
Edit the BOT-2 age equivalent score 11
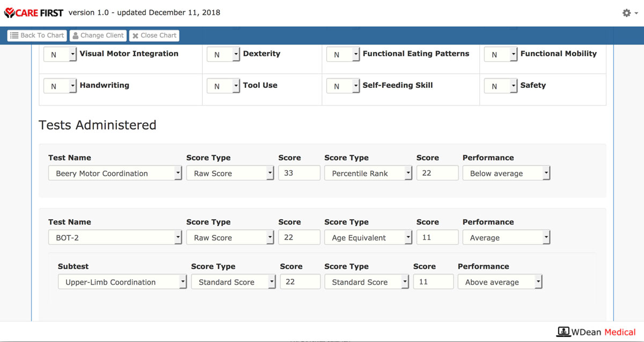[437, 237]
